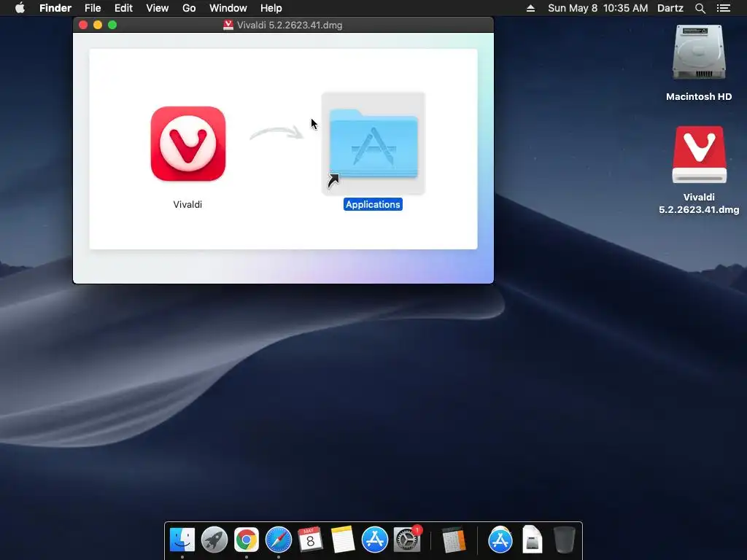Select the Macintosh HD desktop drive
Screen dimensions: 747x560
(x=699, y=52)
